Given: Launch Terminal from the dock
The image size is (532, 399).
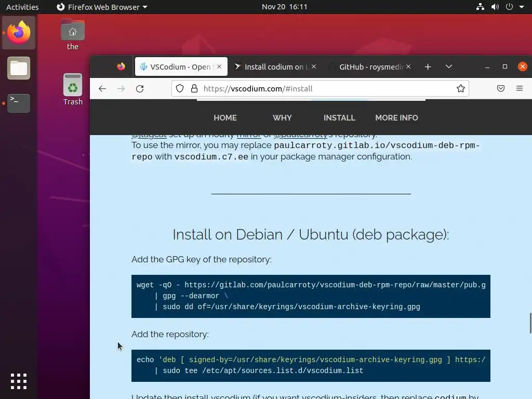Looking at the screenshot, I should pyautogui.click(x=19, y=103).
